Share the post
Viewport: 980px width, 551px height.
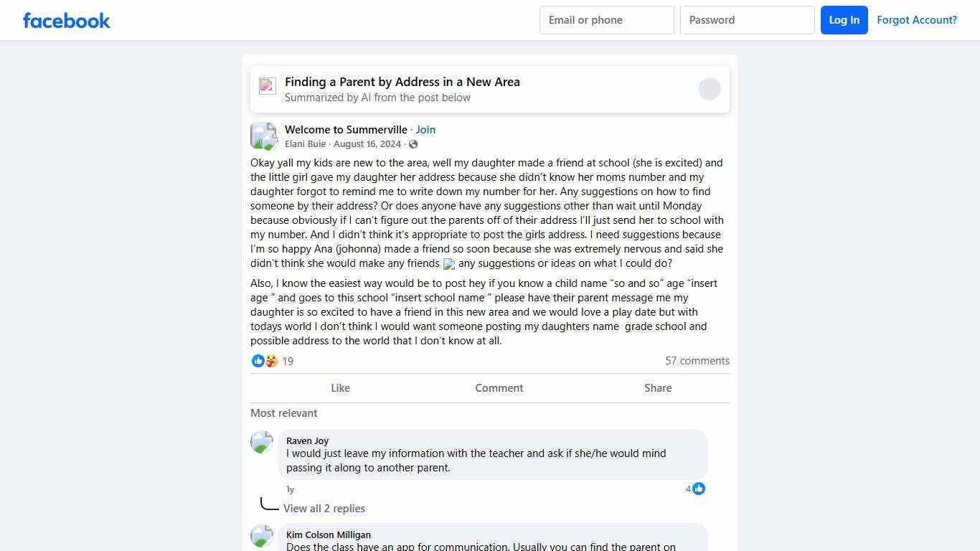pos(657,388)
